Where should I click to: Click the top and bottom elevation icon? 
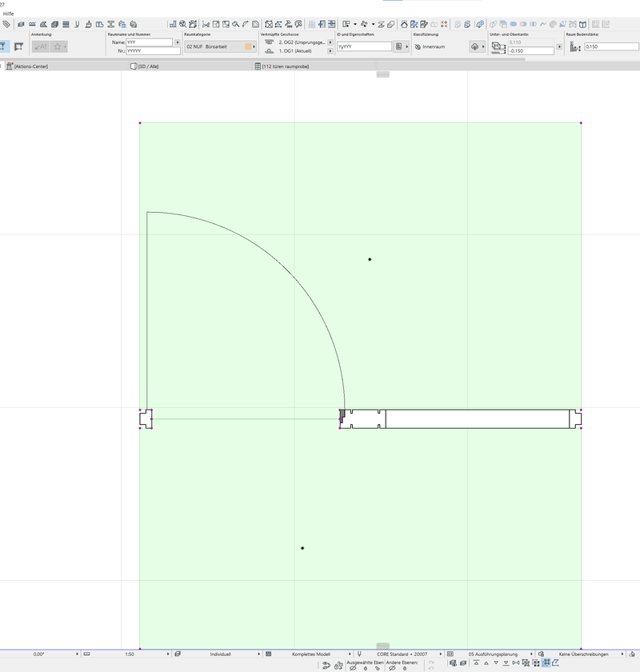(498, 46)
